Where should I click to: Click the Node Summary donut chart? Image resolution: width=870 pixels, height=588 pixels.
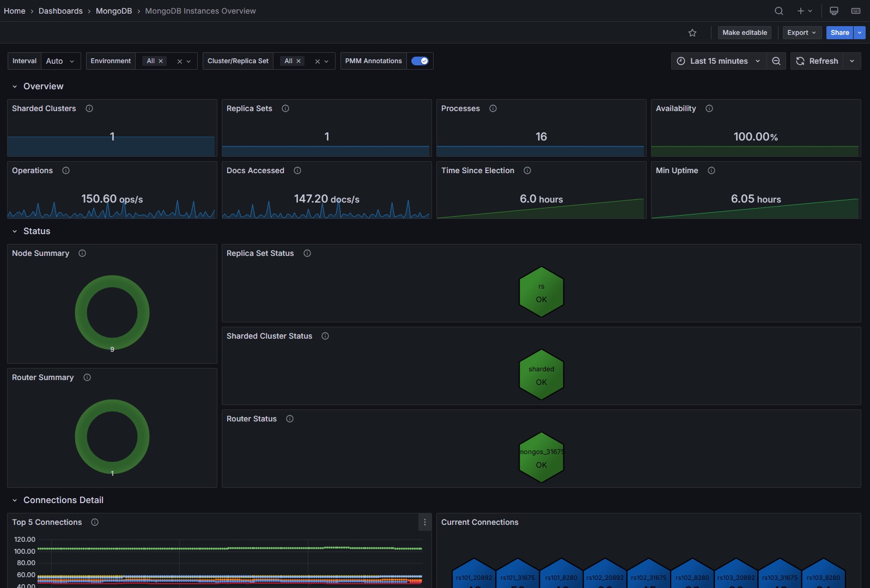point(112,313)
